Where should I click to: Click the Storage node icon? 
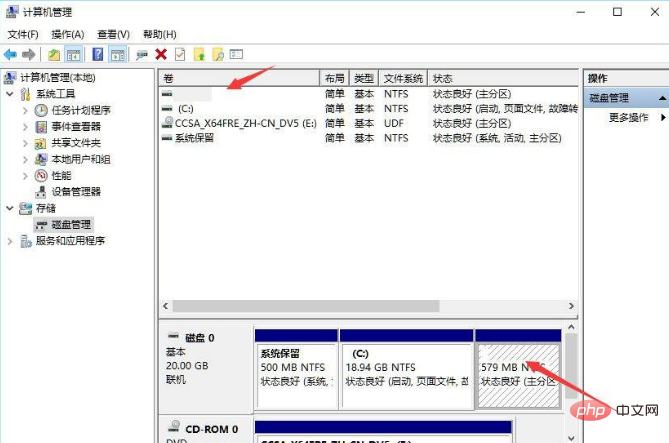[26, 208]
